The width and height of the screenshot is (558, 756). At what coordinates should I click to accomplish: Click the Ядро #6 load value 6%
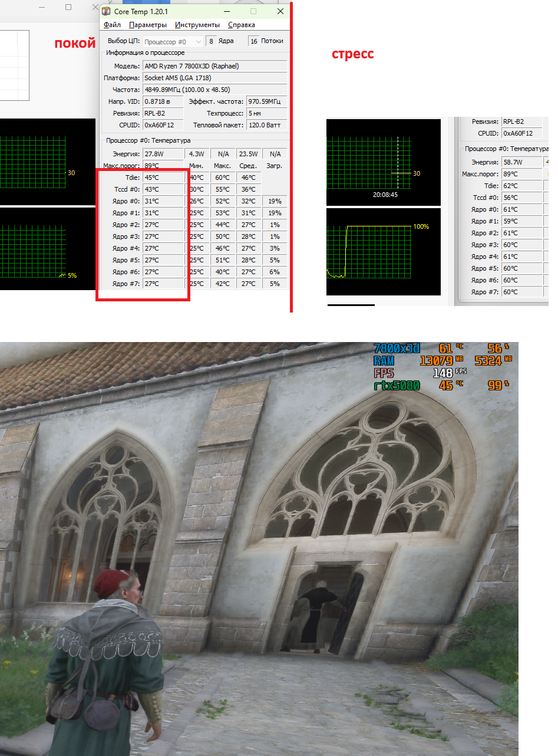pos(274,272)
